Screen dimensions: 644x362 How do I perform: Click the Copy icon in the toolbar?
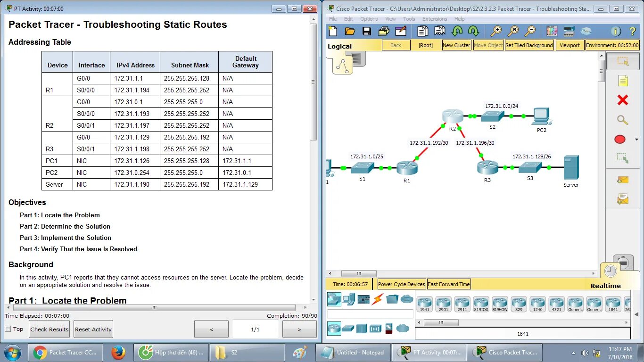[423, 32]
